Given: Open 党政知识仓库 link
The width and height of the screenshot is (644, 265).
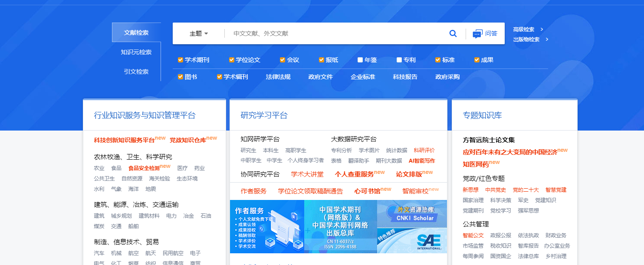Looking at the screenshot, I should coord(188,140).
